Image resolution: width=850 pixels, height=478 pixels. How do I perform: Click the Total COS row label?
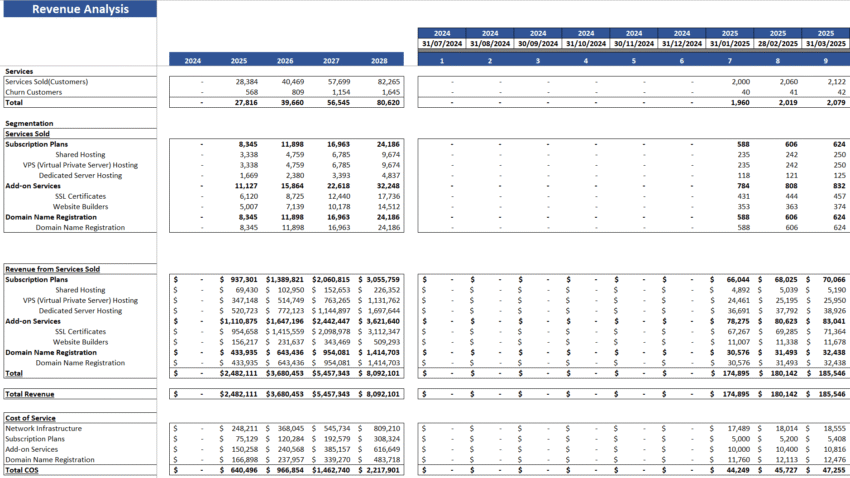pyautogui.click(x=22, y=470)
